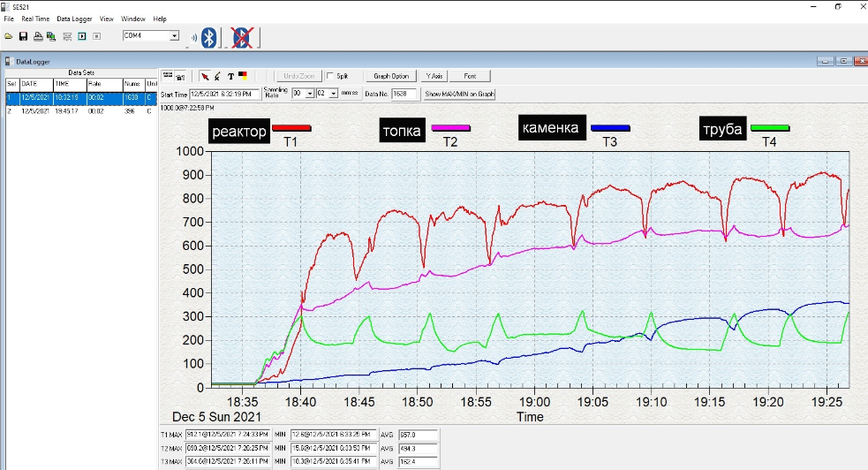The image size is (868, 470).
Task: Open the Data Logger menu
Action: tap(74, 19)
